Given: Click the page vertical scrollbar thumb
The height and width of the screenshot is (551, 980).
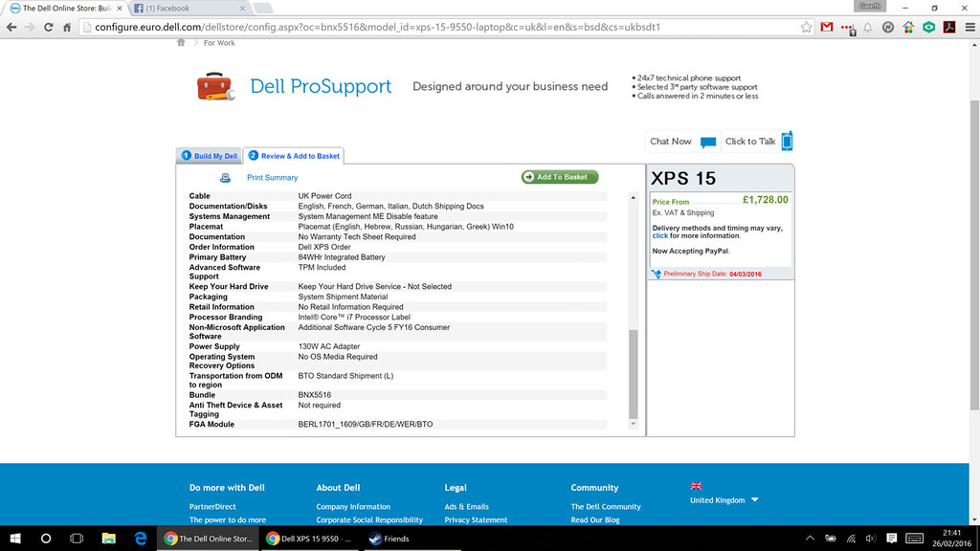Looking at the screenshot, I should tap(973, 254).
